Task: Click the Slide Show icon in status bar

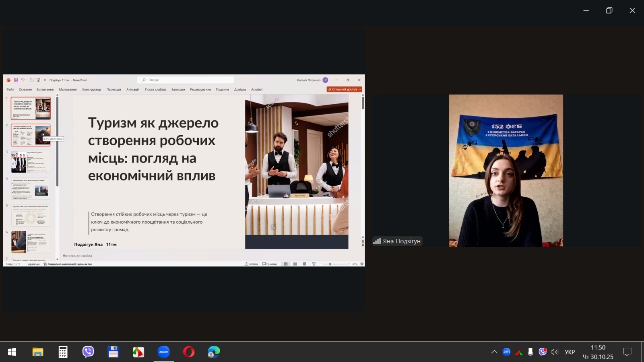Action: click(314, 264)
